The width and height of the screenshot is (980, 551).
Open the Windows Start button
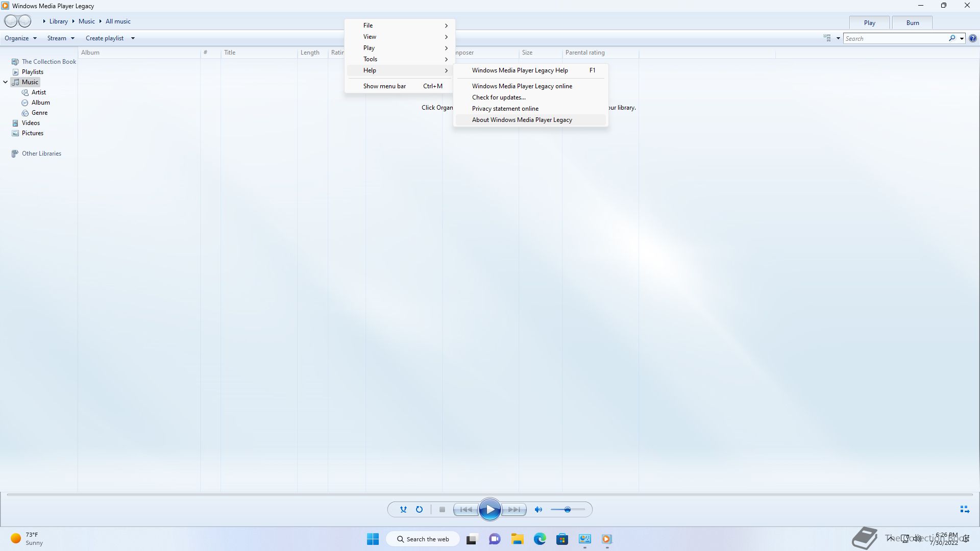pyautogui.click(x=373, y=539)
